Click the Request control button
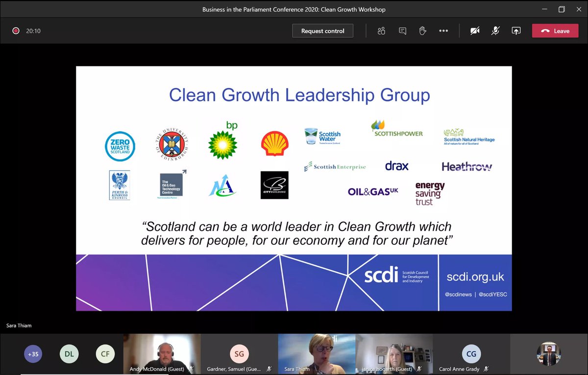 click(x=322, y=31)
